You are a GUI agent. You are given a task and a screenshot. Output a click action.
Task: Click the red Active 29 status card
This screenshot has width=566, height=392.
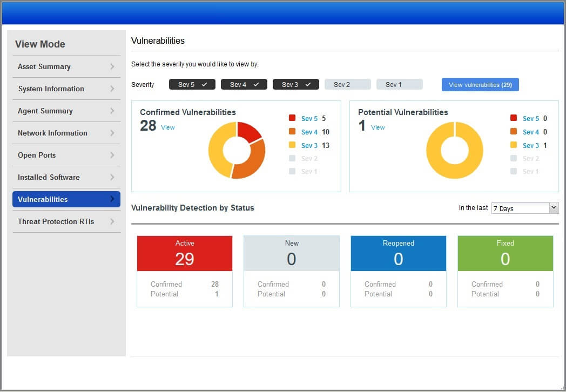point(185,253)
